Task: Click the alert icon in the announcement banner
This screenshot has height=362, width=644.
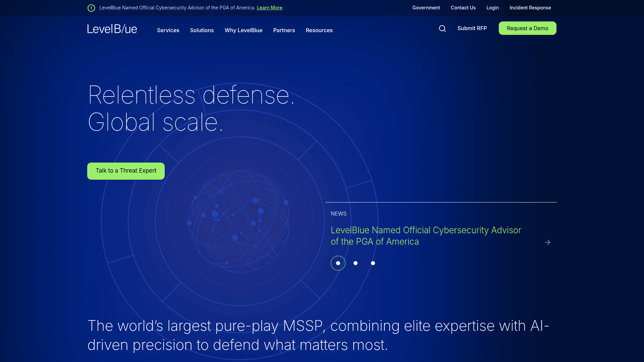Action: pyautogui.click(x=91, y=8)
